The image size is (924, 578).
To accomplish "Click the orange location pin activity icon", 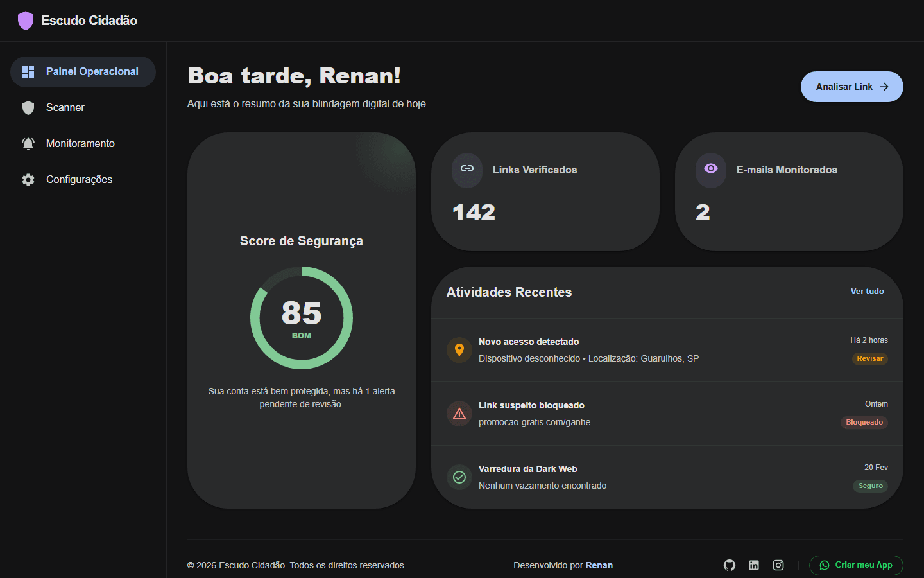I will (459, 350).
